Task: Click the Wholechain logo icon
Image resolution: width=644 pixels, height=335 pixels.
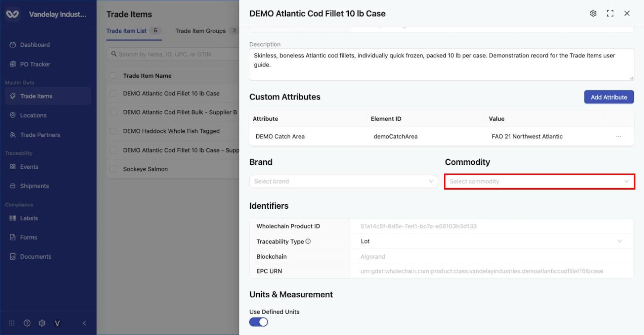Action: click(x=13, y=14)
